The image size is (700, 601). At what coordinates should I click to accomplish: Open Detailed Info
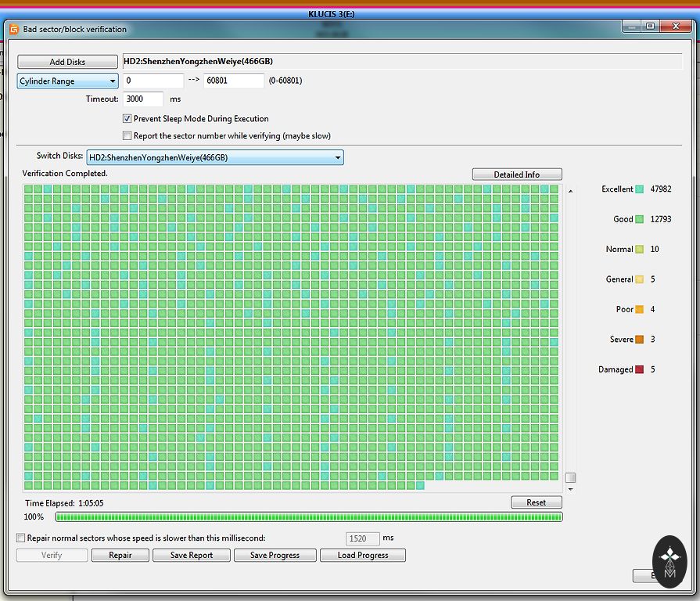tap(516, 175)
